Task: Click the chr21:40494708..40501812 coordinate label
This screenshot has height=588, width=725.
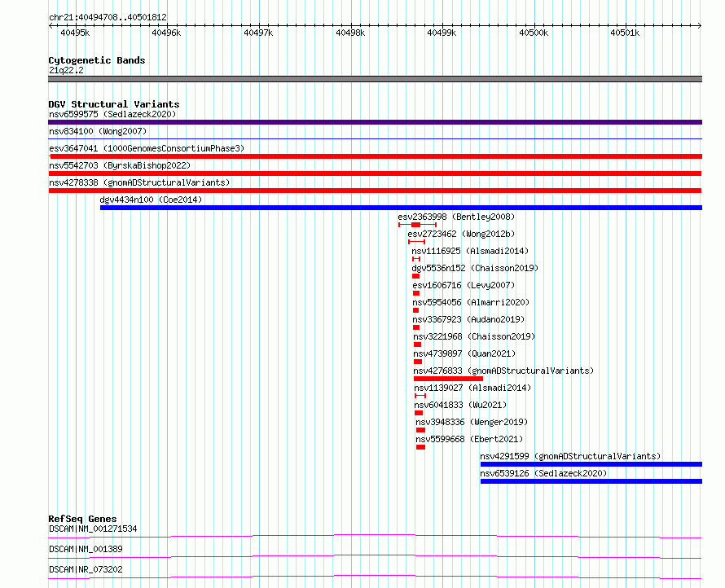Action: click(108, 17)
